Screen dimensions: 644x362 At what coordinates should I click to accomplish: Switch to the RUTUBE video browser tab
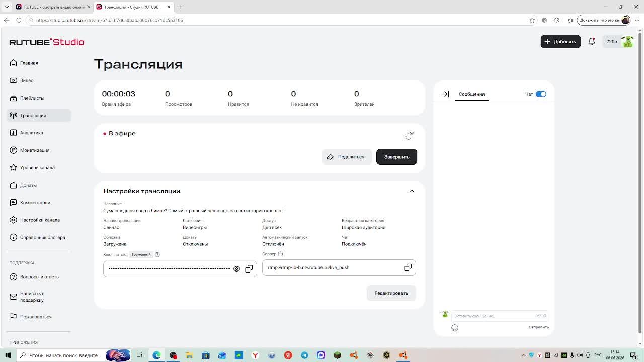(52, 7)
